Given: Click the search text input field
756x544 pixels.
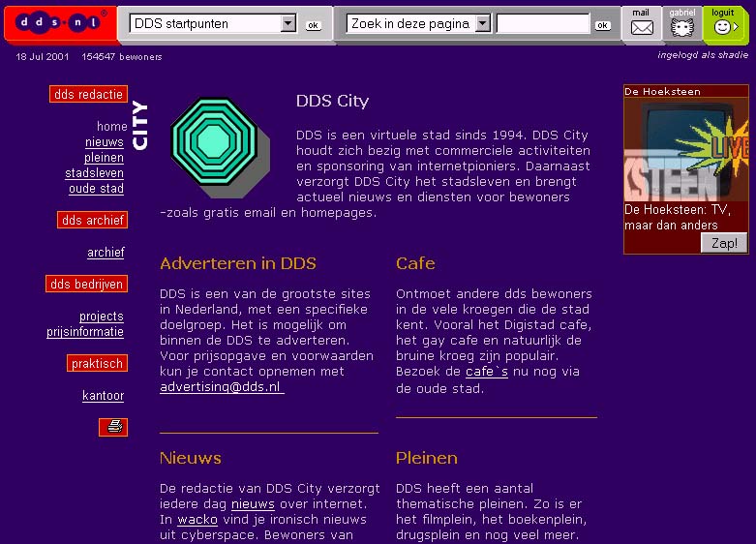Looking at the screenshot, I should (542, 24).
